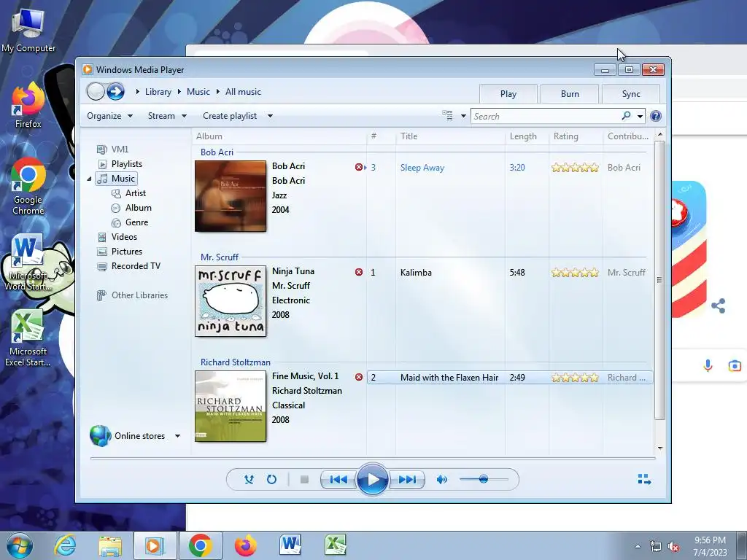
Task: Click Create playlist button
Action: coord(230,116)
